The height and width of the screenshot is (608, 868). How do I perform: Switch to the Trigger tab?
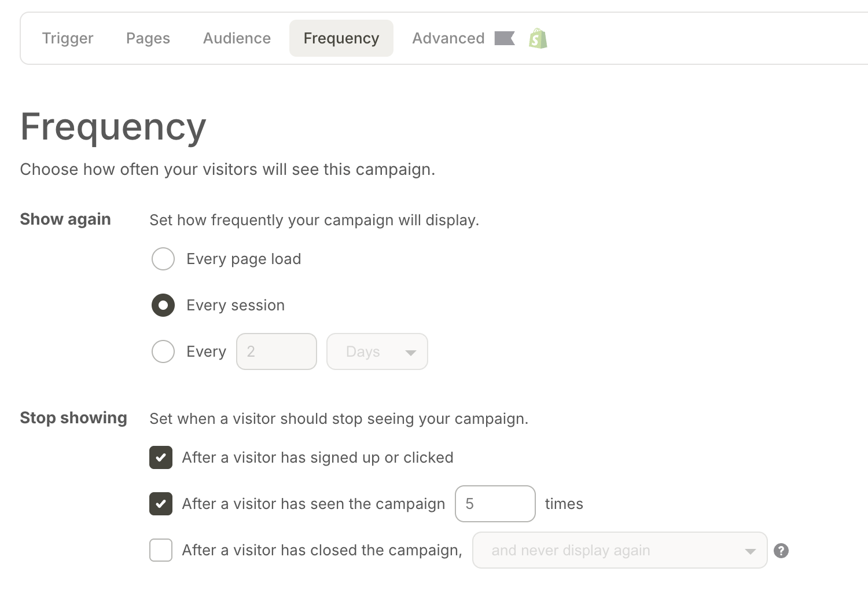(68, 38)
